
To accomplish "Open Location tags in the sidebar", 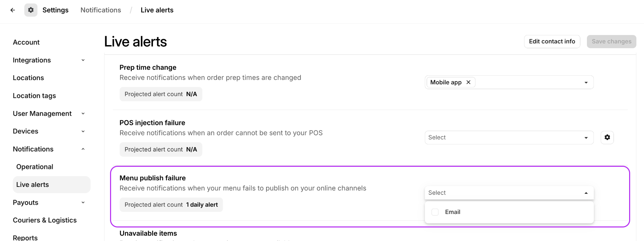I will 34,96.
